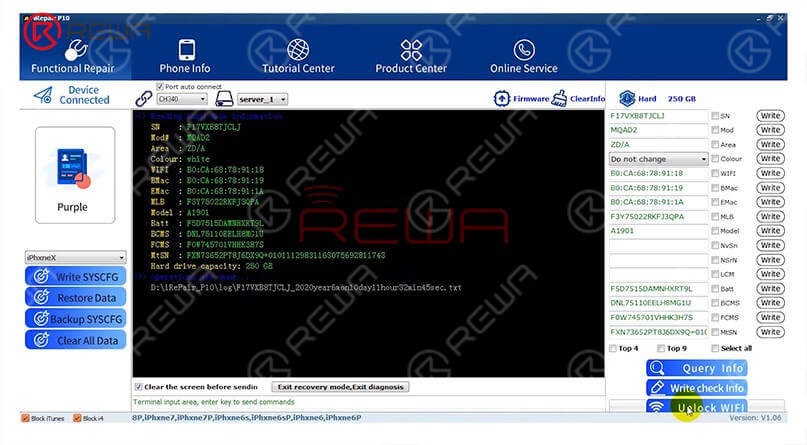Viewport: 807px width, 445px height.
Task: Click Write button in MLB row
Action: pos(770,217)
